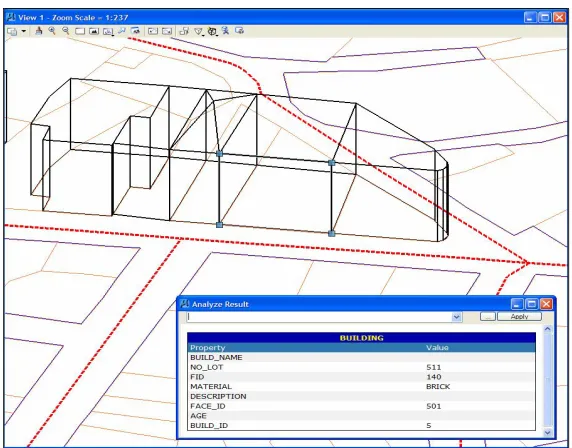The width and height of the screenshot is (572, 448).
Task: Select the BUILD_NAME property row
Action: (x=362, y=358)
